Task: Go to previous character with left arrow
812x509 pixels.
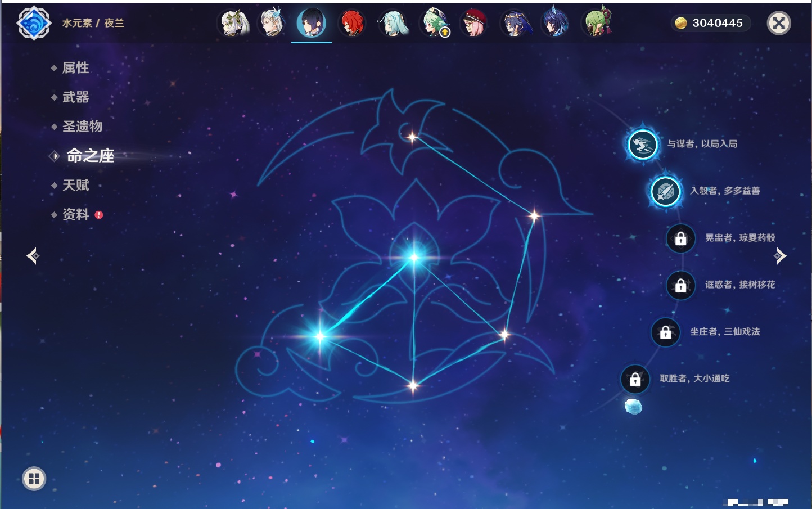Action: (x=33, y=256)
